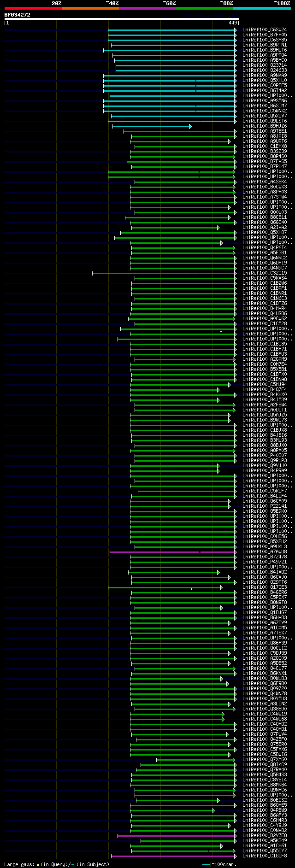Select label UniRef100_A2GAM9

265,359
